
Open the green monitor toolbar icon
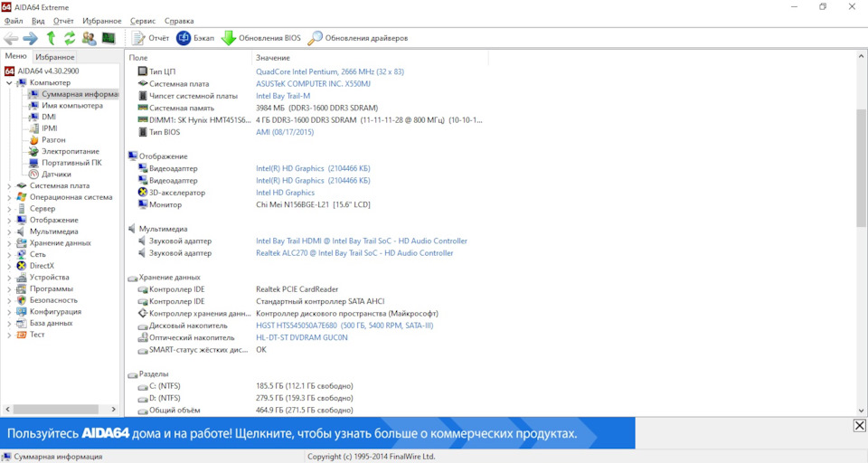[108, 38]
